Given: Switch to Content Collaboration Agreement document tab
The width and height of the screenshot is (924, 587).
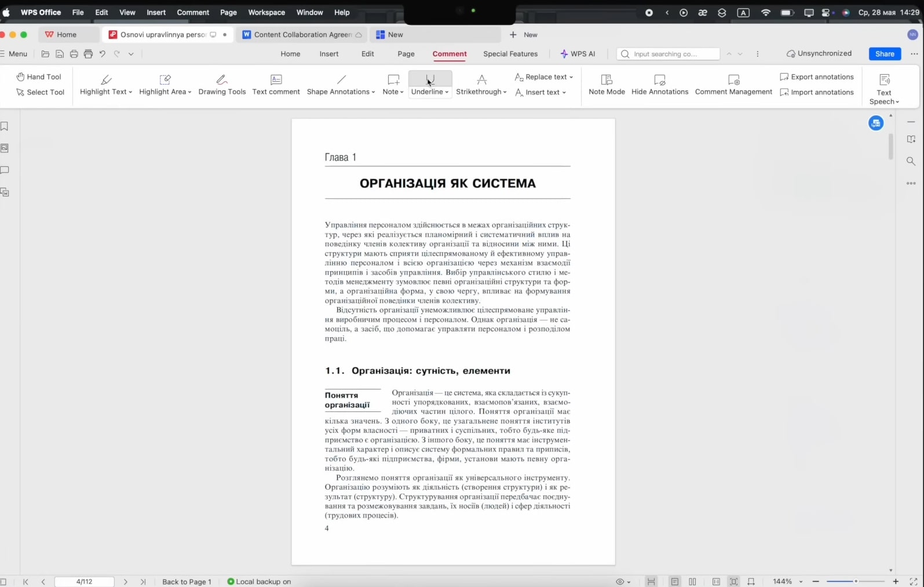Looking at the screenshot, I should 302,35.
